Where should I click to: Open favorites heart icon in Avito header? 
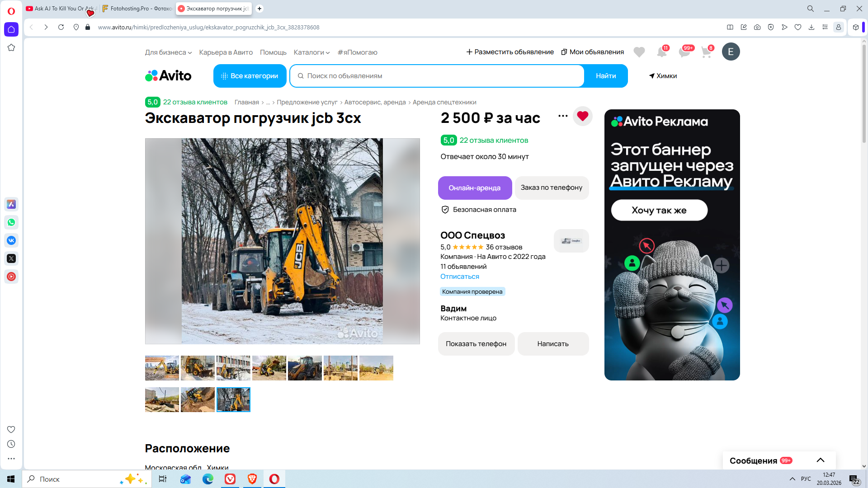click(639, 52)
